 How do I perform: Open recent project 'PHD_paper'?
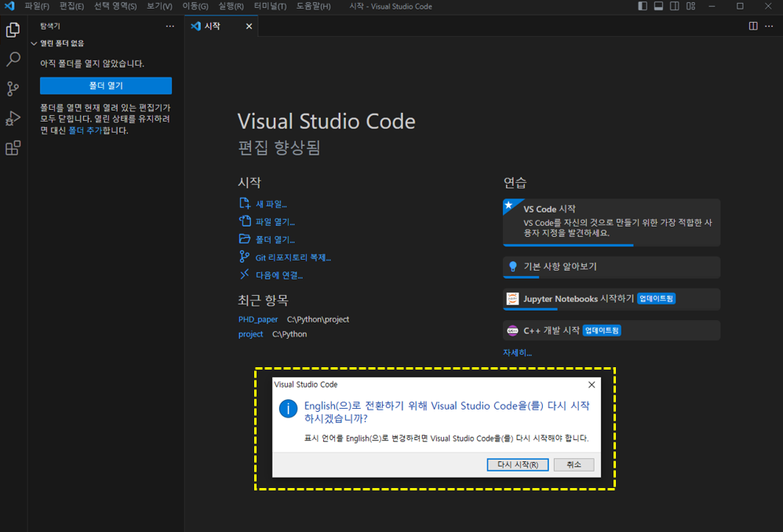pos(257,319)
